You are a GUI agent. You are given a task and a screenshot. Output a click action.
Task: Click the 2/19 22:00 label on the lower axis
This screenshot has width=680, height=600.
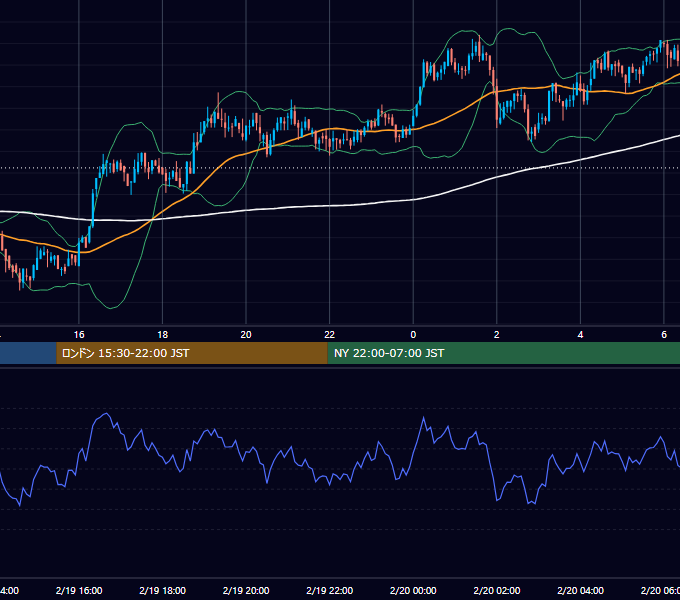[330, 590]
